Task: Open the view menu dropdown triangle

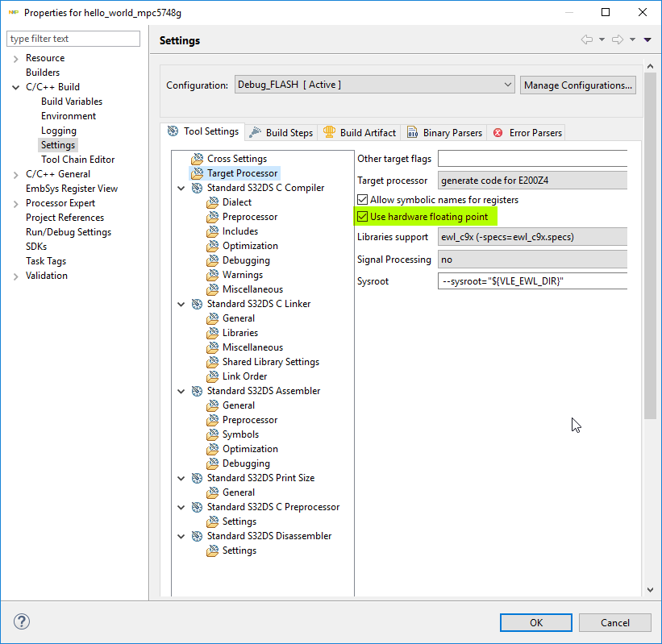Action: coord(647,39)
